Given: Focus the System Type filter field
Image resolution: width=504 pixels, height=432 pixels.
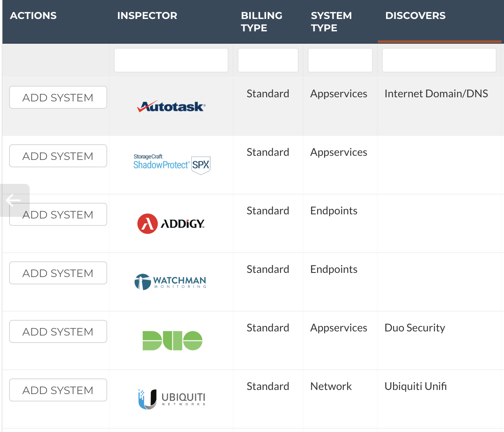Looking at the screenshot, I should point(340,60).
